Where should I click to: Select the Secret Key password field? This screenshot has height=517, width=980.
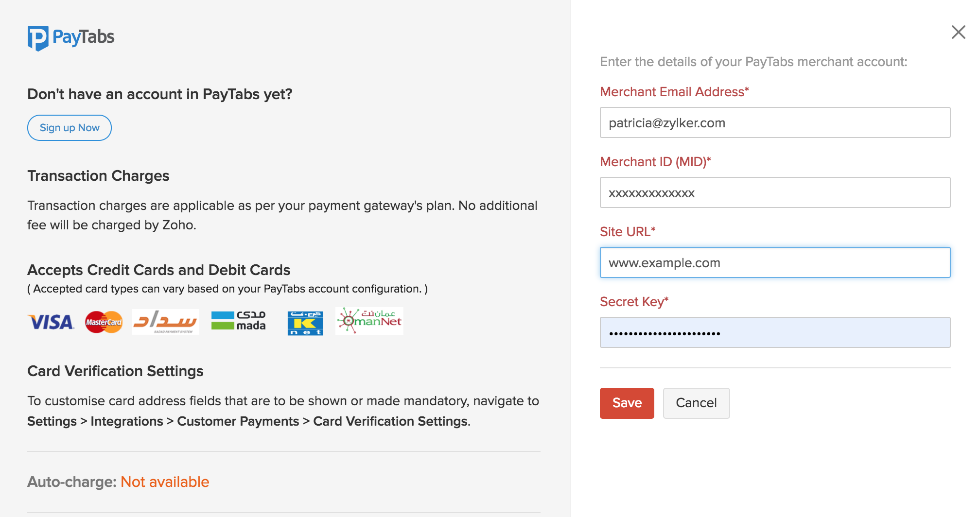(774, 332)
